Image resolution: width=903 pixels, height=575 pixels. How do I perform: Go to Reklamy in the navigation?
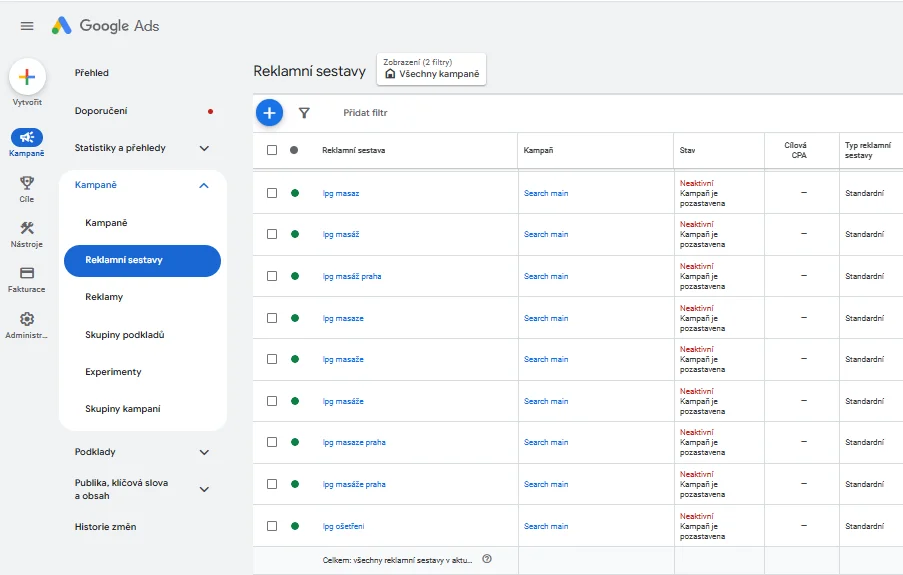click(104, 297)
